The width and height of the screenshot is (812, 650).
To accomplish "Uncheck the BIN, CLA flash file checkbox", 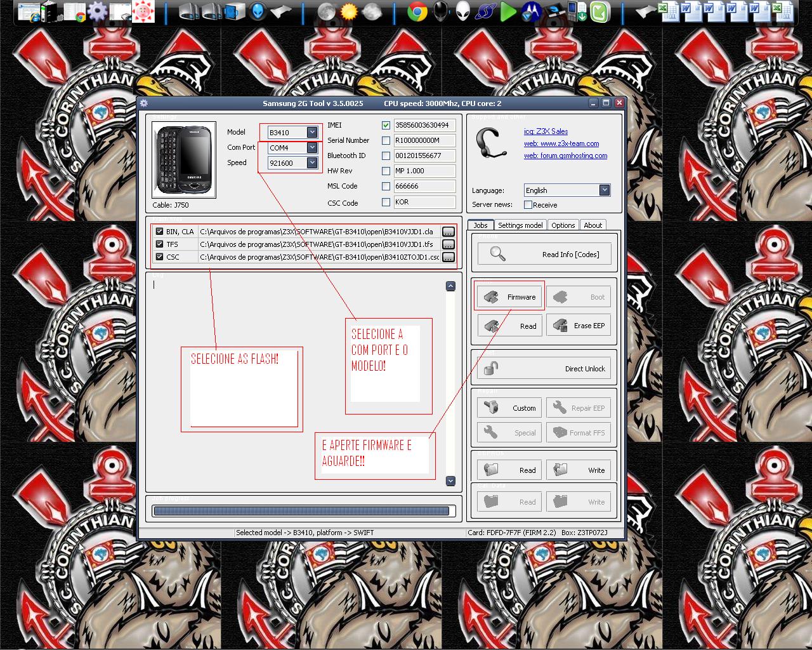I will [x=159, y=232].
